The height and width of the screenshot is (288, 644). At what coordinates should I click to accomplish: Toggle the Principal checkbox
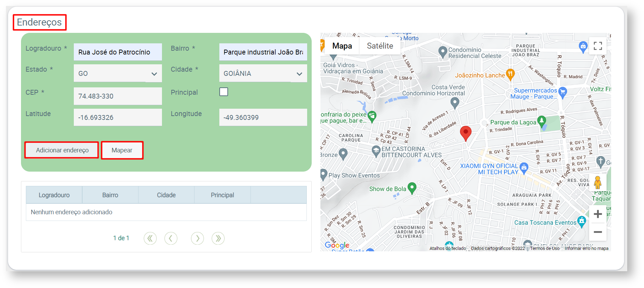point(224,92)
